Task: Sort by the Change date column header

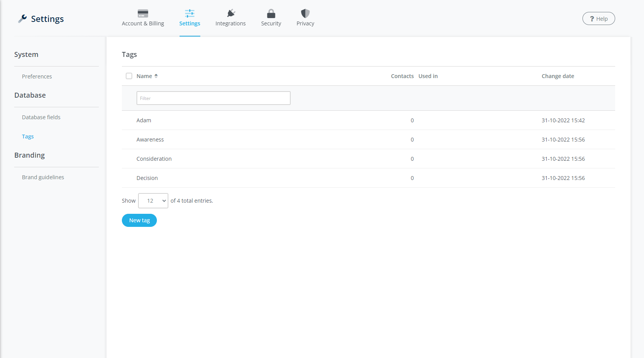Action: [557, 76]
